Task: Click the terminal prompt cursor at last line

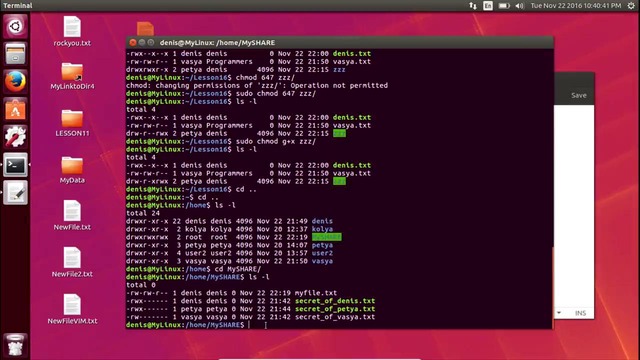Action: point(249,325)
